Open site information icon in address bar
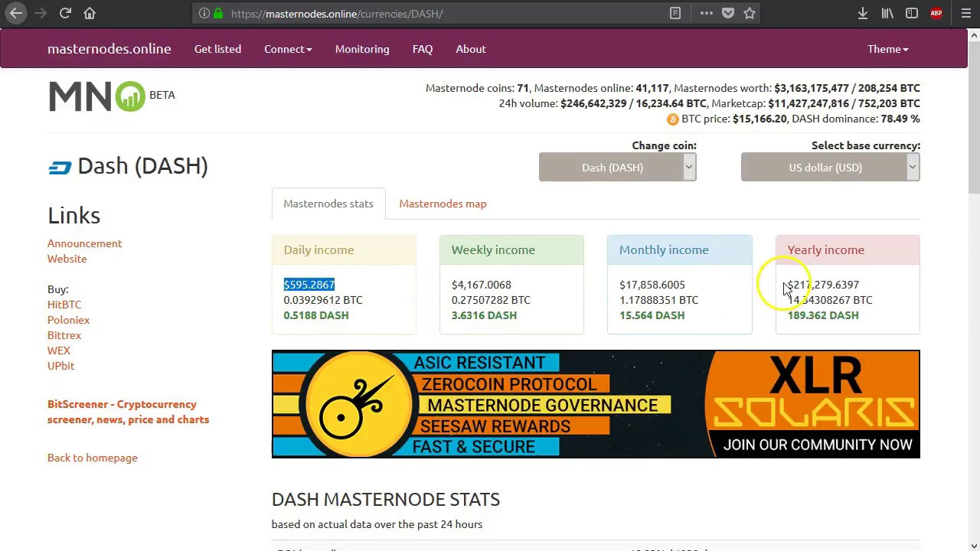The image size is (980, 551). click(204, 13)
